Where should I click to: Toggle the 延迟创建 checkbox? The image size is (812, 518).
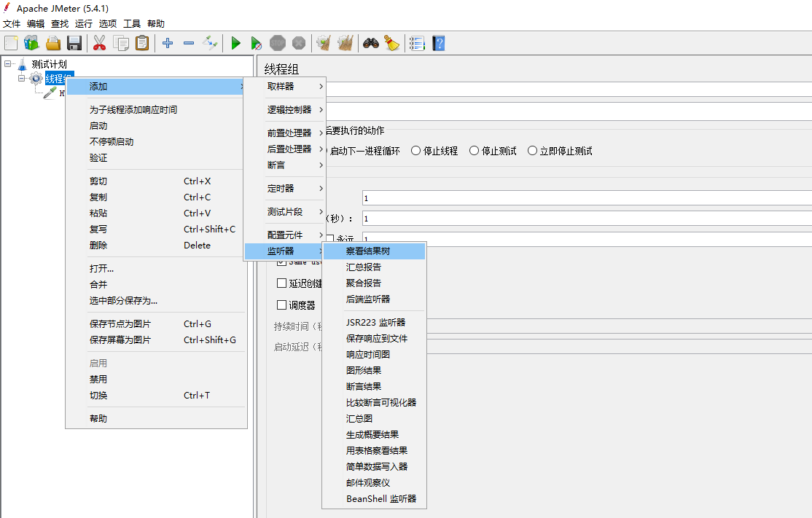[x=281, y=283]
